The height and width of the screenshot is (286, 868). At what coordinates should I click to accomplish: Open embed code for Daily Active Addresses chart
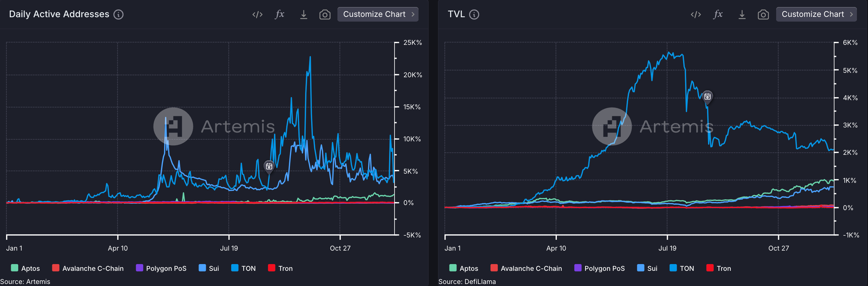click(x=257, y=15)
